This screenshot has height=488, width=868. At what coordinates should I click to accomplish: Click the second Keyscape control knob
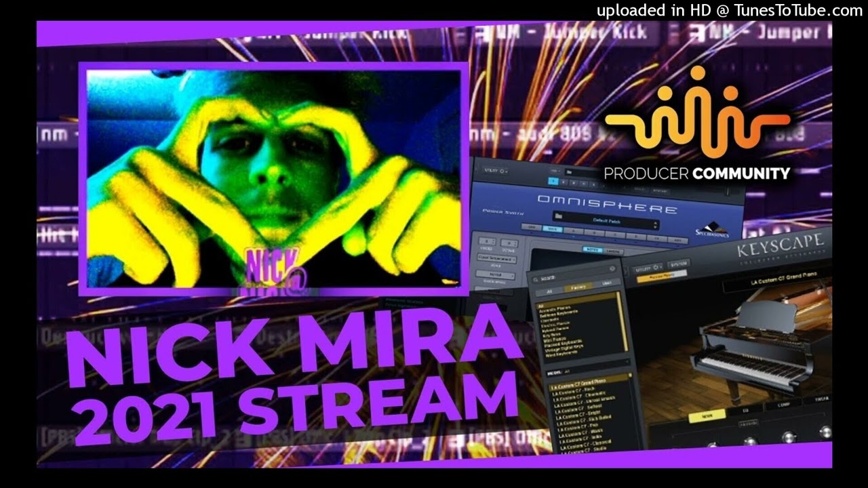[x=751, y=441]
